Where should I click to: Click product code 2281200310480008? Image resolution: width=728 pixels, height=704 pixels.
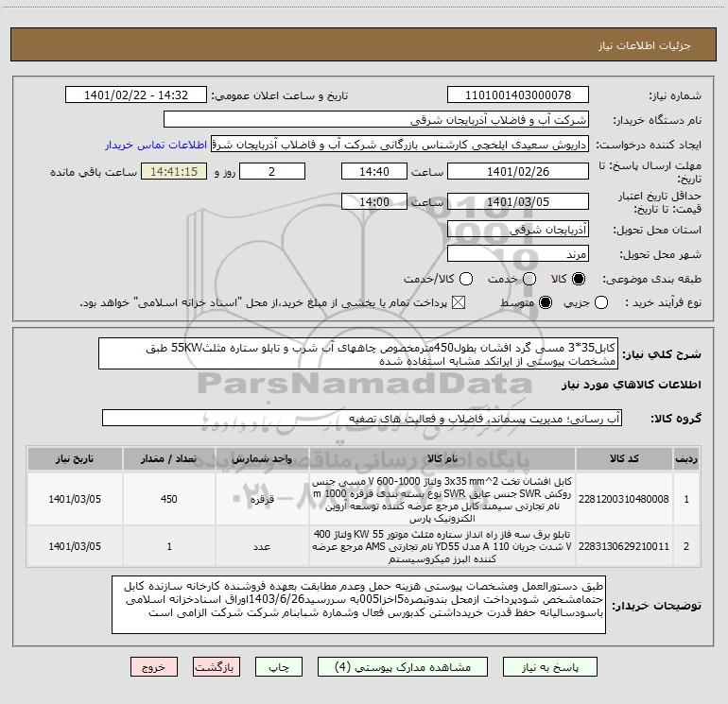624,499
